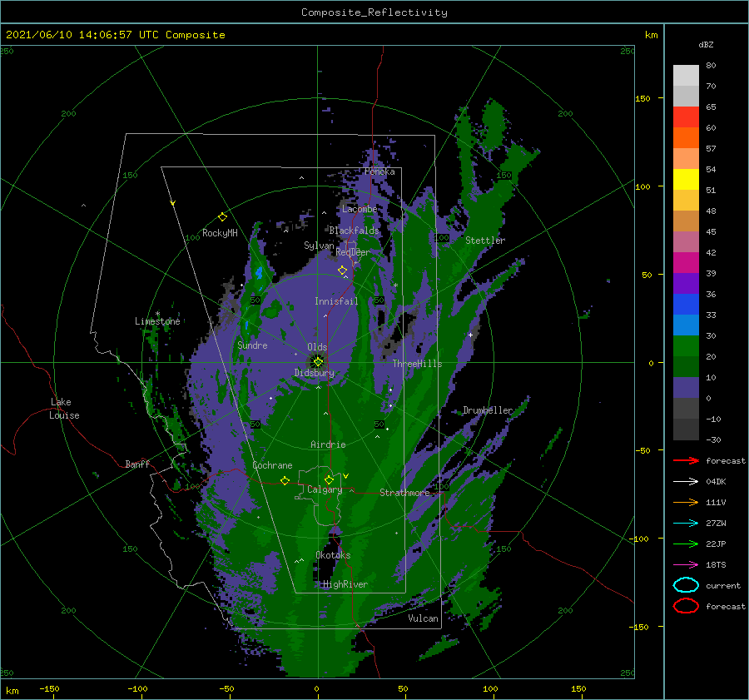Viewport: 749px width, 700px height.
Task: Click the Stettler city label
Action: coord(485,241)
